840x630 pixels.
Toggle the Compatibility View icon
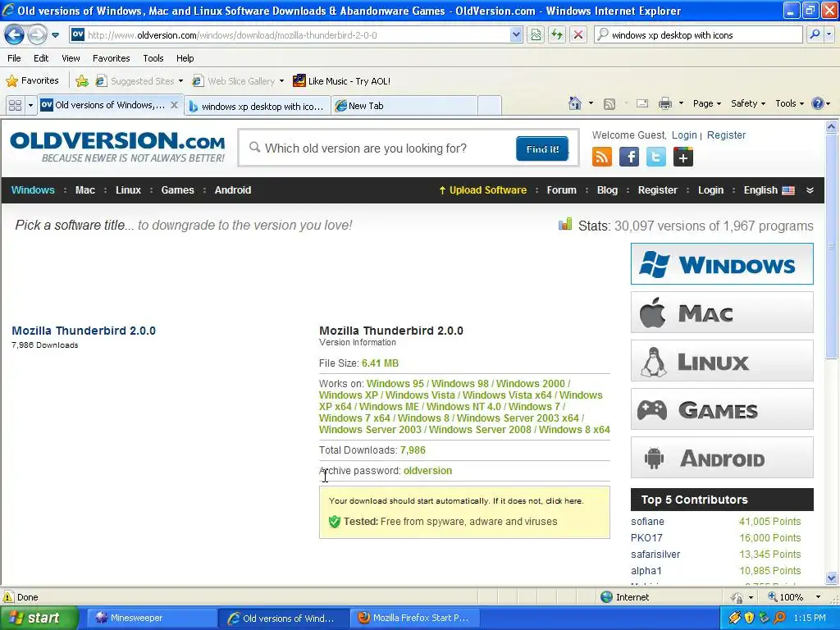[x=535, y=35]
